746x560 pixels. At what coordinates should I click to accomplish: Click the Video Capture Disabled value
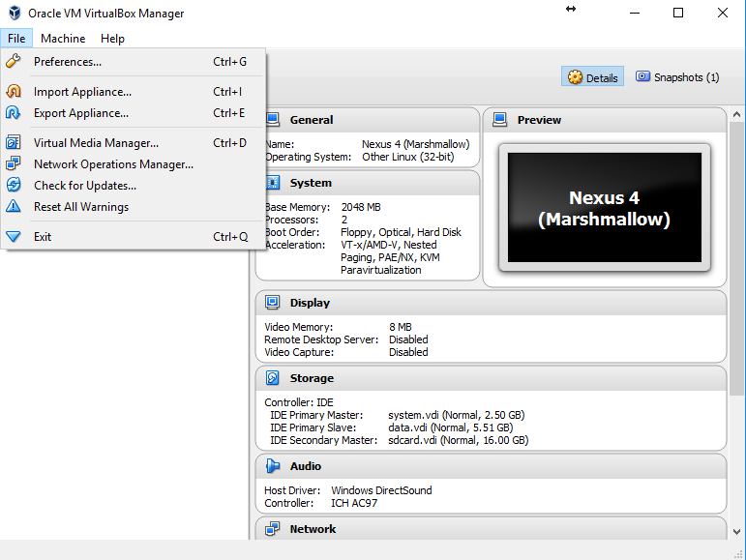point(408,352)
